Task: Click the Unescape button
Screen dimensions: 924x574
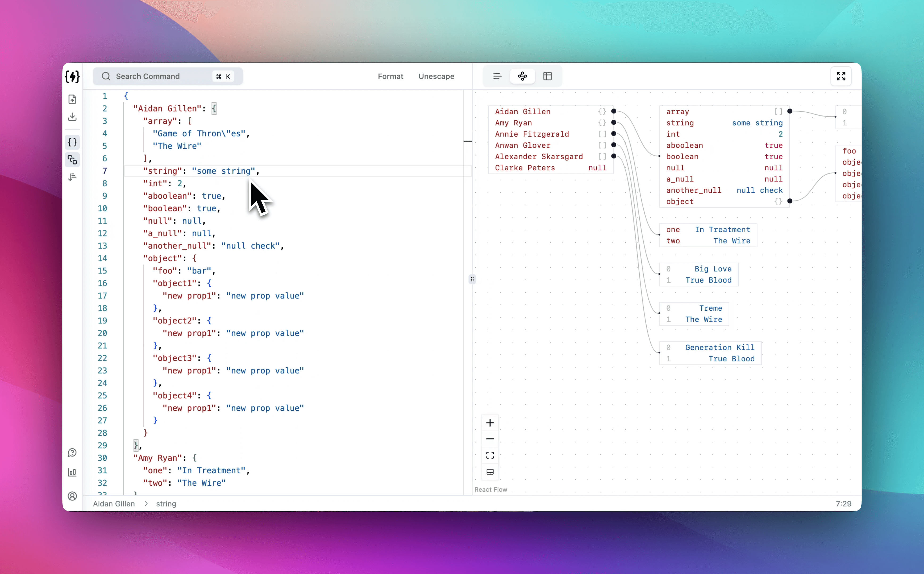Action: [x=436, y=76]
